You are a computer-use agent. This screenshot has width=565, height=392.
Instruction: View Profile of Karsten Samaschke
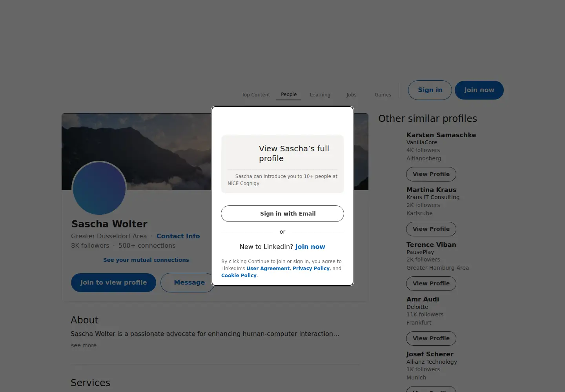pyautogui.click(x=431, y=174)
